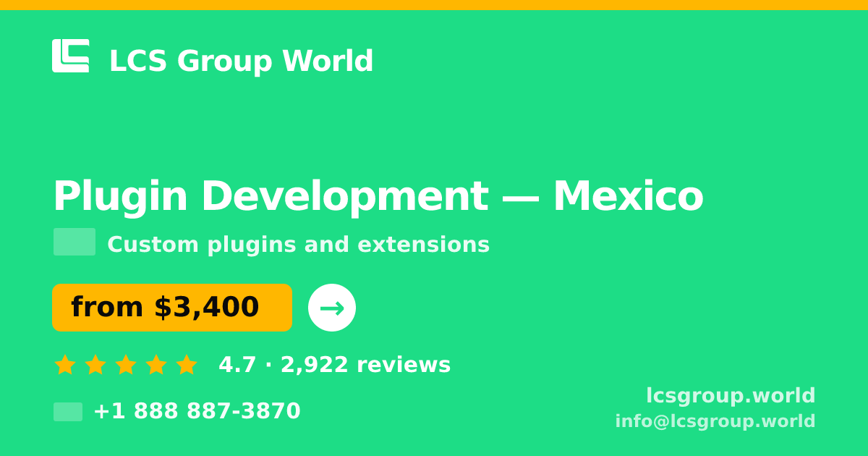Click the +1 888 887-3870 phone number

tap(197, 411)
